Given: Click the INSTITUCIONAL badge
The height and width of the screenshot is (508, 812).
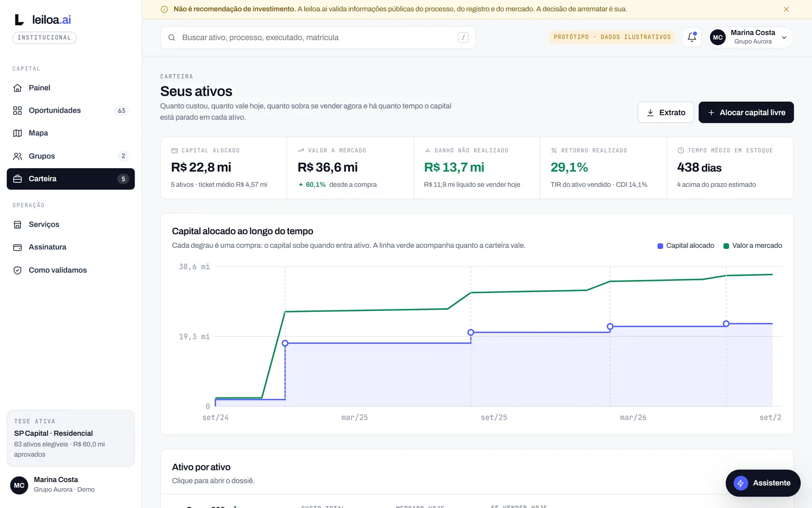Looking at the screenshot, I should [x=44, y=38].
